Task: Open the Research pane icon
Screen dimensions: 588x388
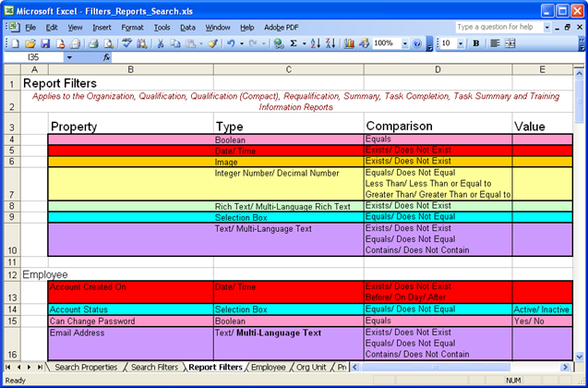Action: (x=142, y=43)
